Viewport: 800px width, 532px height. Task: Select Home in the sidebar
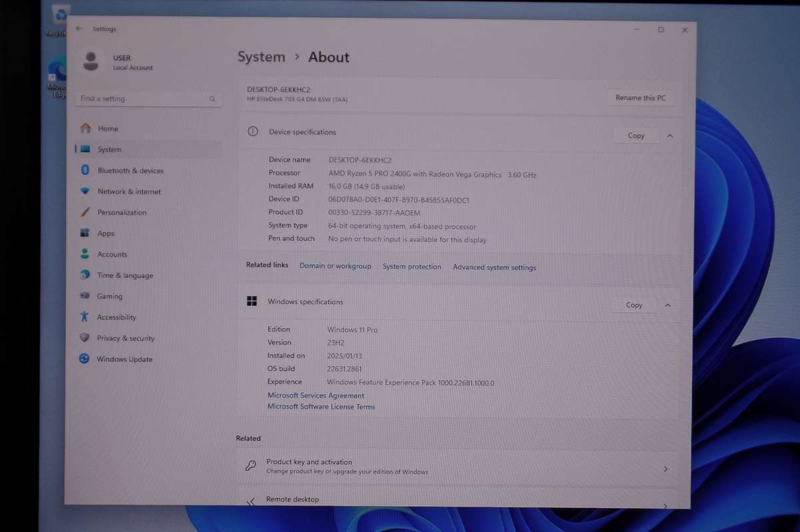tap(107, 129)
